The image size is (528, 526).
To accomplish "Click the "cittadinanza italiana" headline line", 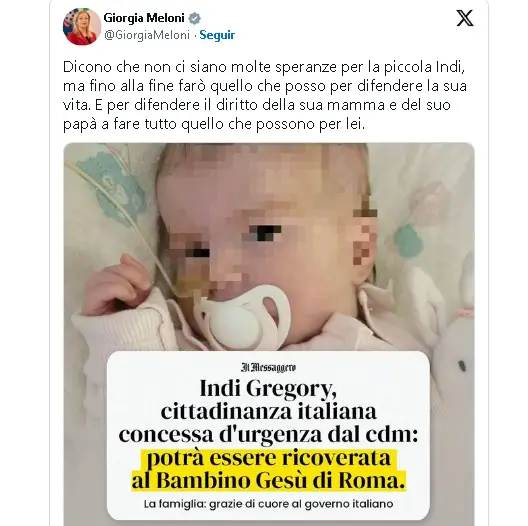I will point(268,411).
